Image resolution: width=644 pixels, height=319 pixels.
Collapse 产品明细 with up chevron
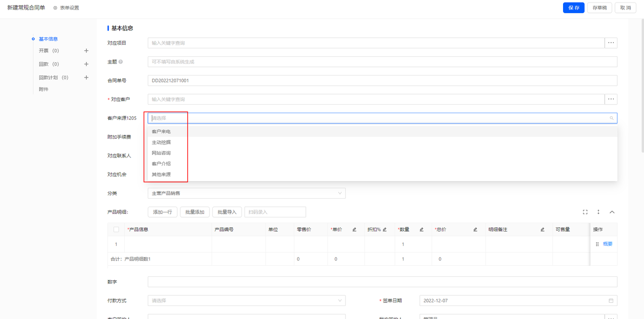pyautogui.click(x=612, y=212)
